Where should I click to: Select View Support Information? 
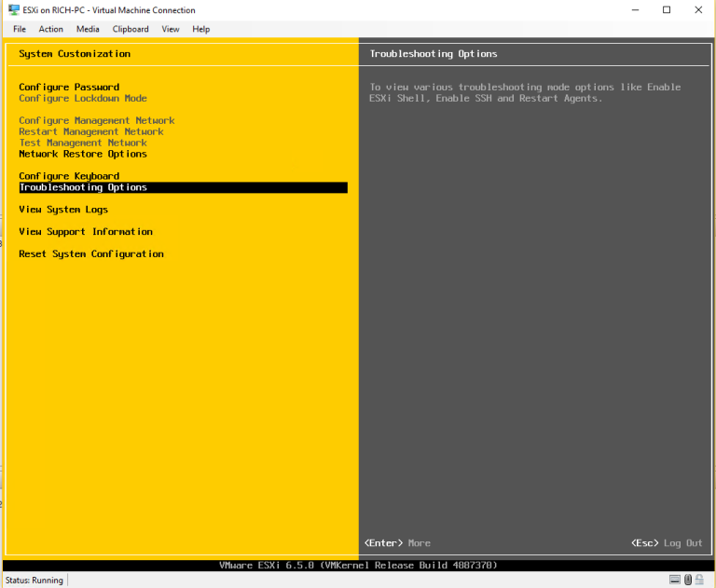click(86, 231)
